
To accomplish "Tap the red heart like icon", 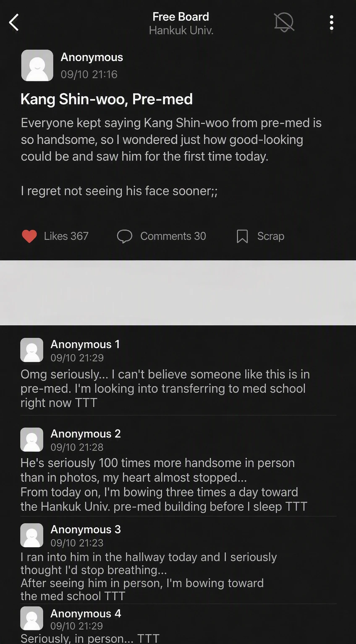I will (29, 236).
